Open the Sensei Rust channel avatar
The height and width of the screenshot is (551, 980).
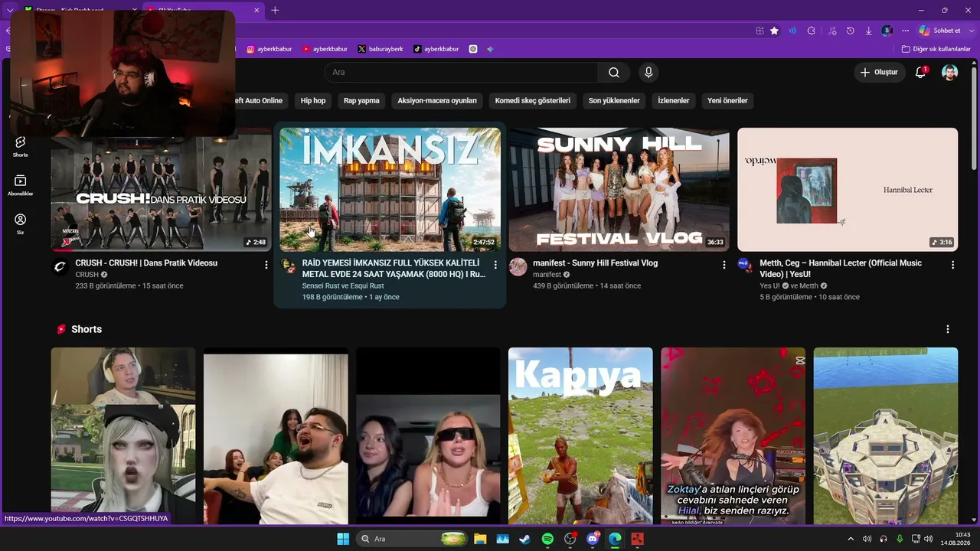coord(289,266)
